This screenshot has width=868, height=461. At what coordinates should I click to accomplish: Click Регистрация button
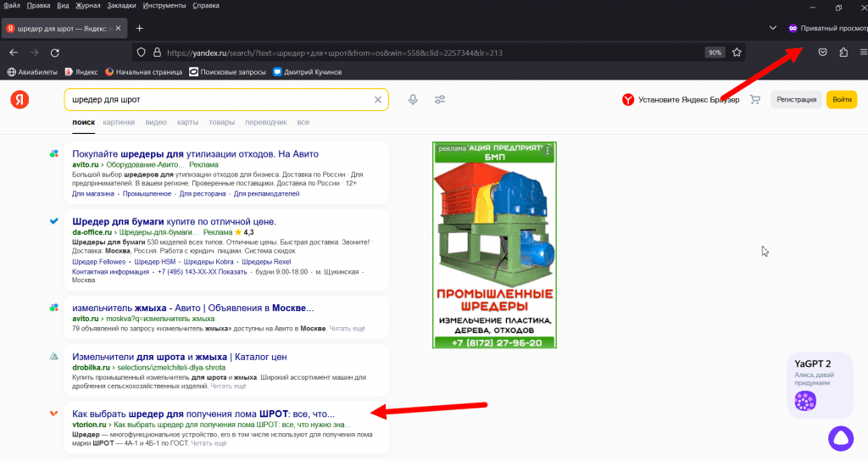pyautogui.click(x=796, y=100)
